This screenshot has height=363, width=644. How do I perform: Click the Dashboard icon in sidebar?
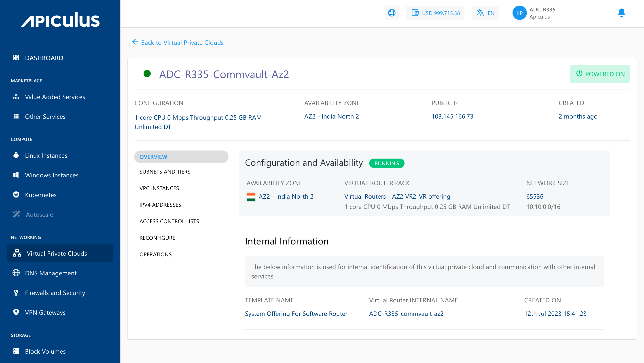16,57
